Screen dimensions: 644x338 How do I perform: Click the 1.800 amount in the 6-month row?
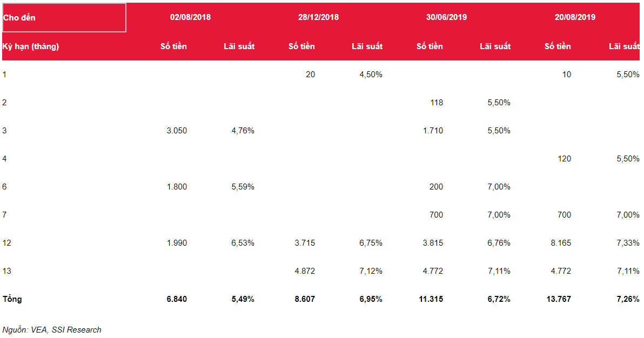[x=177, y=187]
